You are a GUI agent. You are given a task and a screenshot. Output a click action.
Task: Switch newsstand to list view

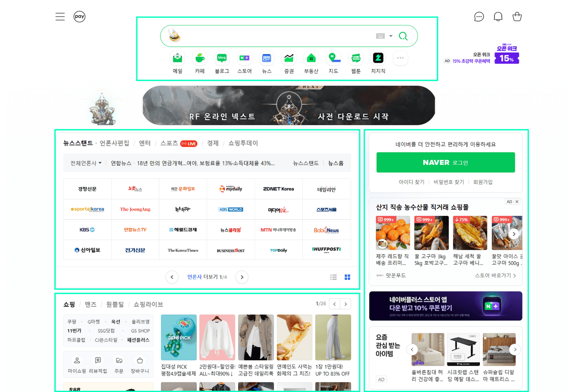coord(333,277)
